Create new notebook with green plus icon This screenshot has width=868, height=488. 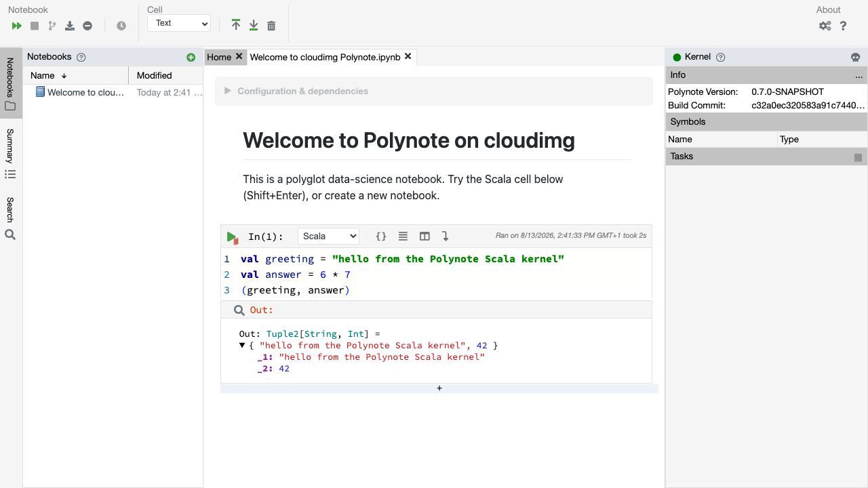(x=191, y=58)
